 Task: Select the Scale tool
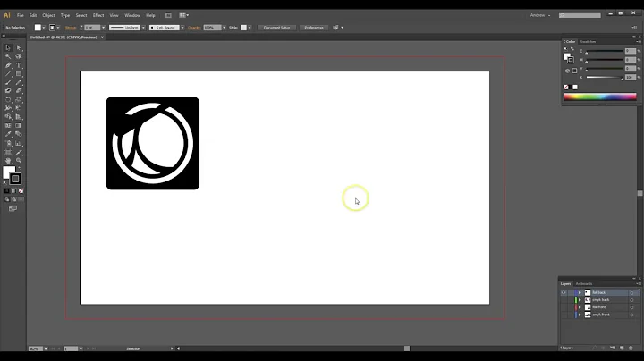[19, 100]
